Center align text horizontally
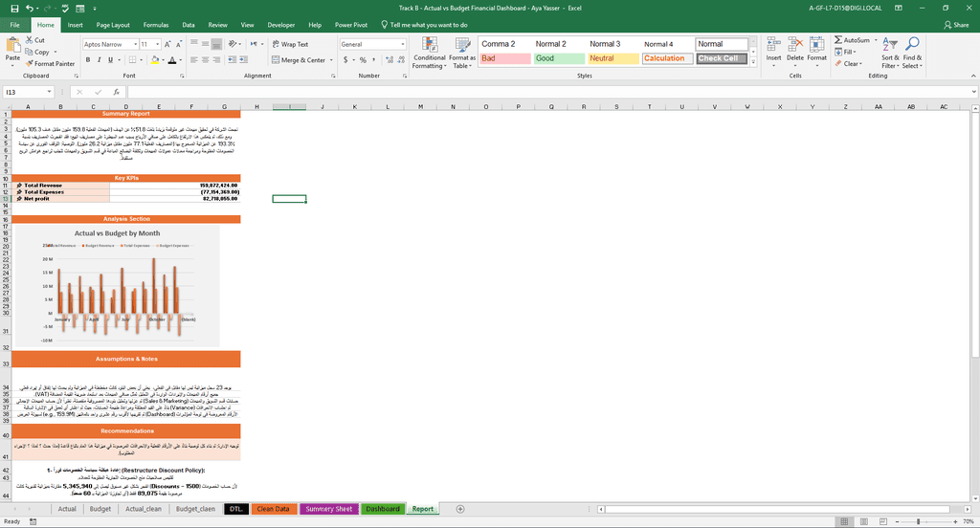980x528 pixels. click(x=205, y=60)
